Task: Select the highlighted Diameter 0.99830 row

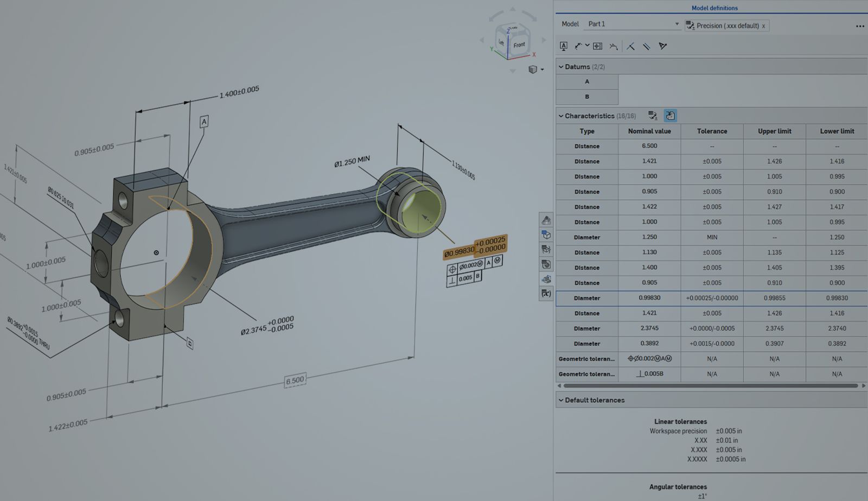Action: (705, 298)
